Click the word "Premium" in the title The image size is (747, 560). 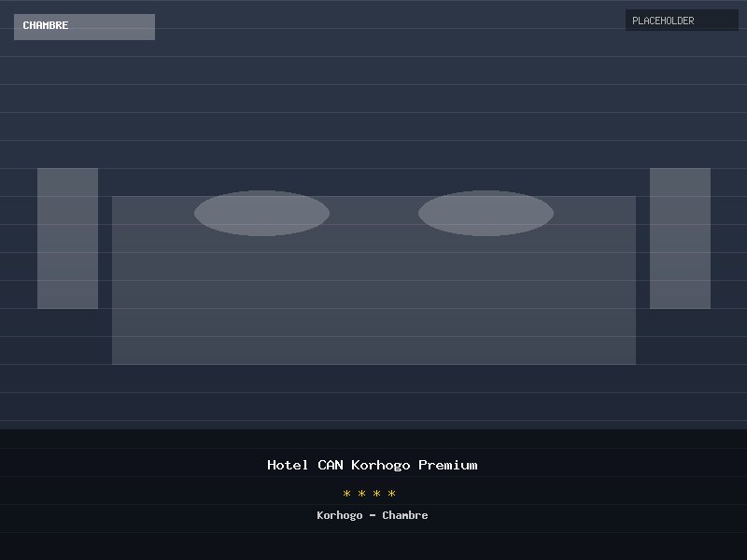point(447,465)
